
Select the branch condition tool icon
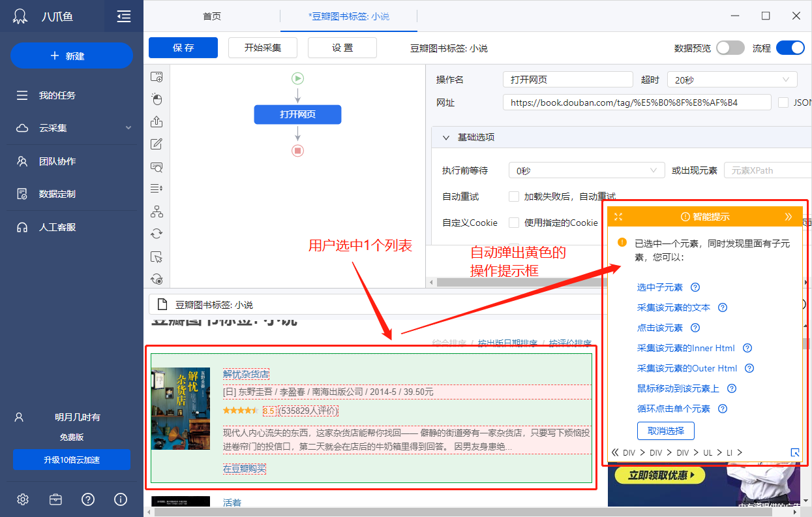pyautogui.click(x=157, y=211)
